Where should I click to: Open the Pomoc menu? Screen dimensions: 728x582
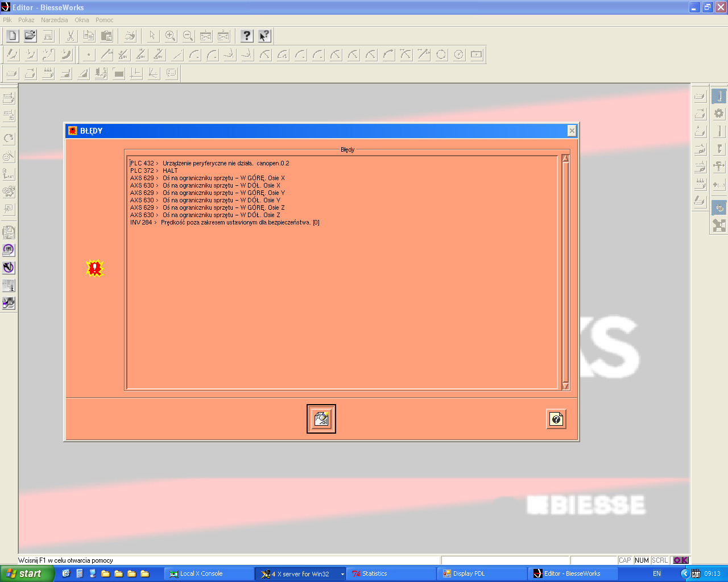[105, 20]
